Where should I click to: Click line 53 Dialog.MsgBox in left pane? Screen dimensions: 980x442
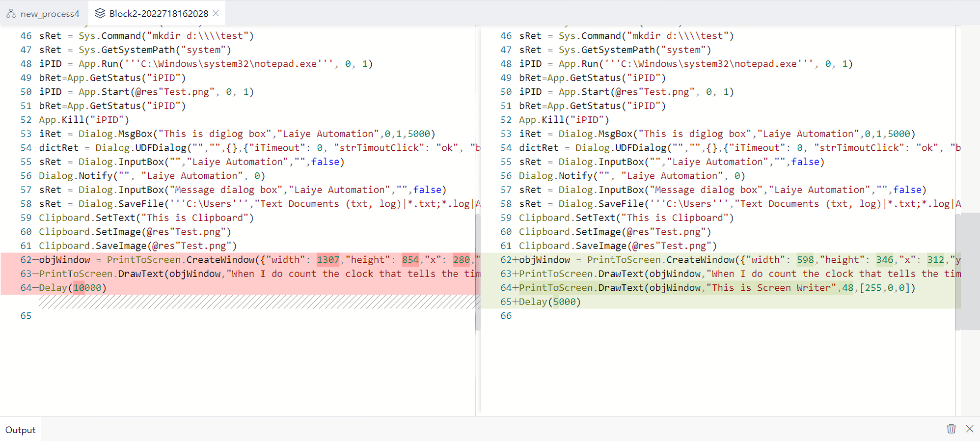(x=237, y=134)
